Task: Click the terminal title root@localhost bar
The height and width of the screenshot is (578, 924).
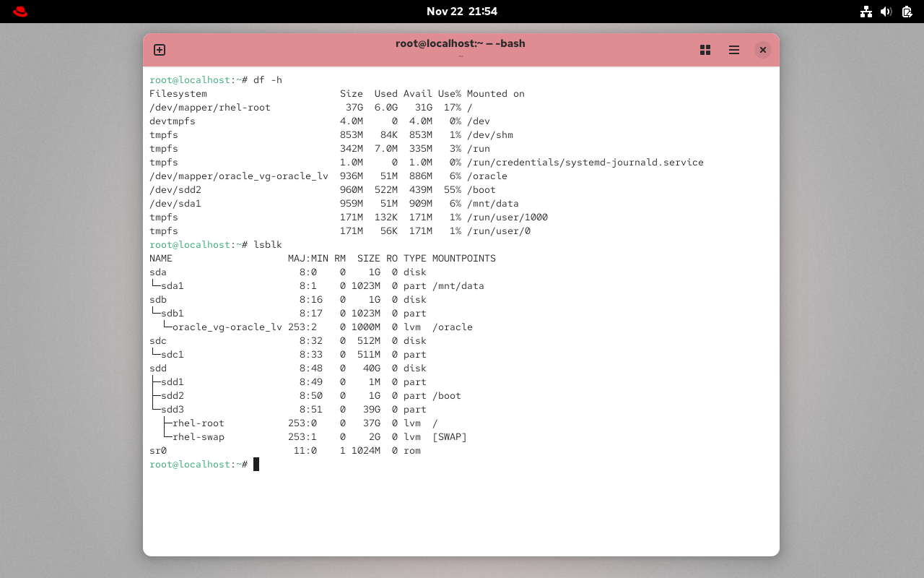Action: 460,43
